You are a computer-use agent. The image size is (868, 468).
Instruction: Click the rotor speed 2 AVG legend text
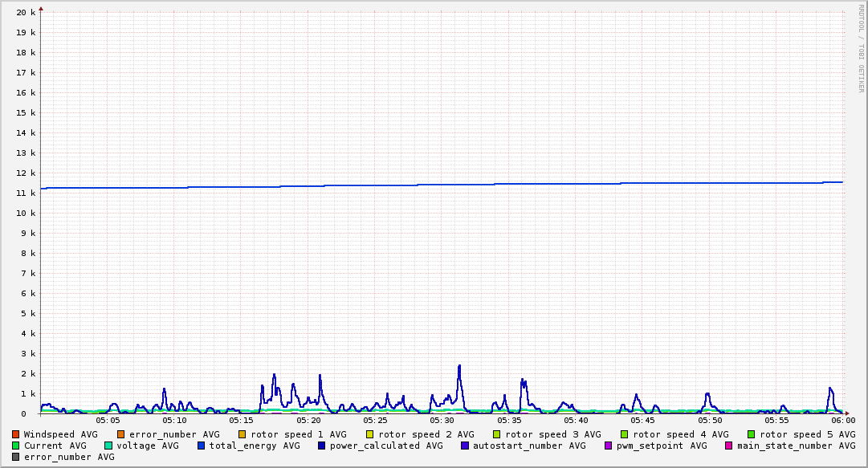pyautogui.click(x=426, y=434)
